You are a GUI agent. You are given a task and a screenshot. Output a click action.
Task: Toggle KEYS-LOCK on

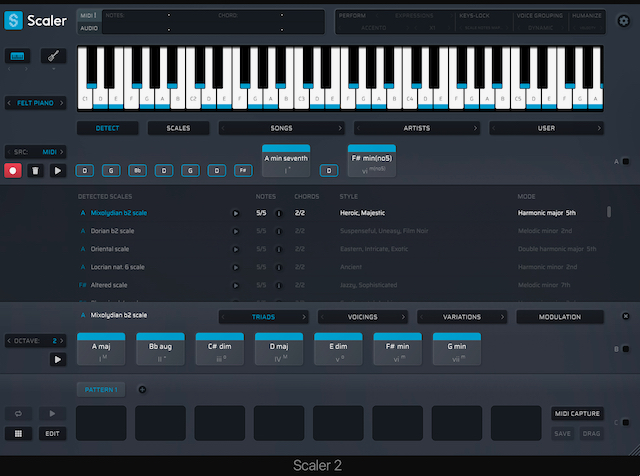click(x=474, y=16)
